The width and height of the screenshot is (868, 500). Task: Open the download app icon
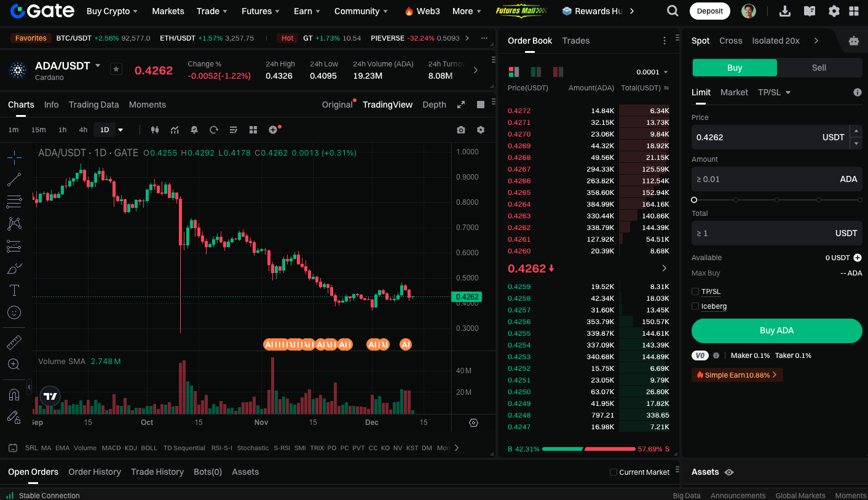785,11
